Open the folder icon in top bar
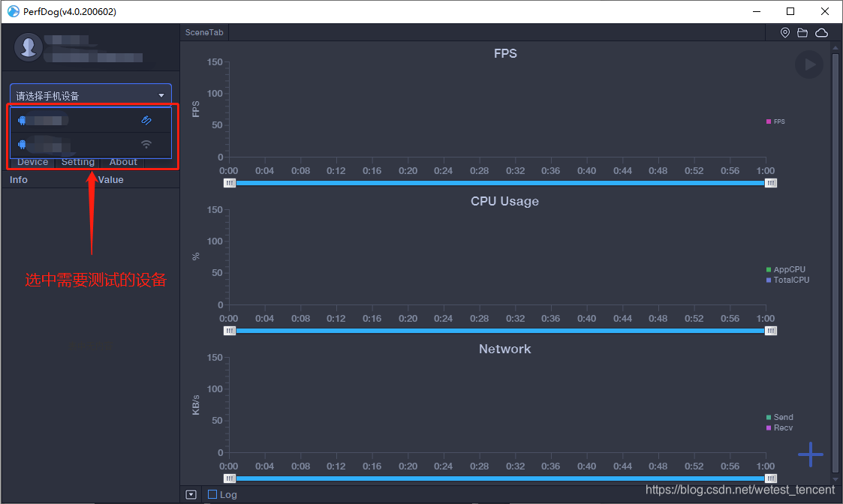Image resolution: width=843 pixels, height=504 pixels. point(802,33)
